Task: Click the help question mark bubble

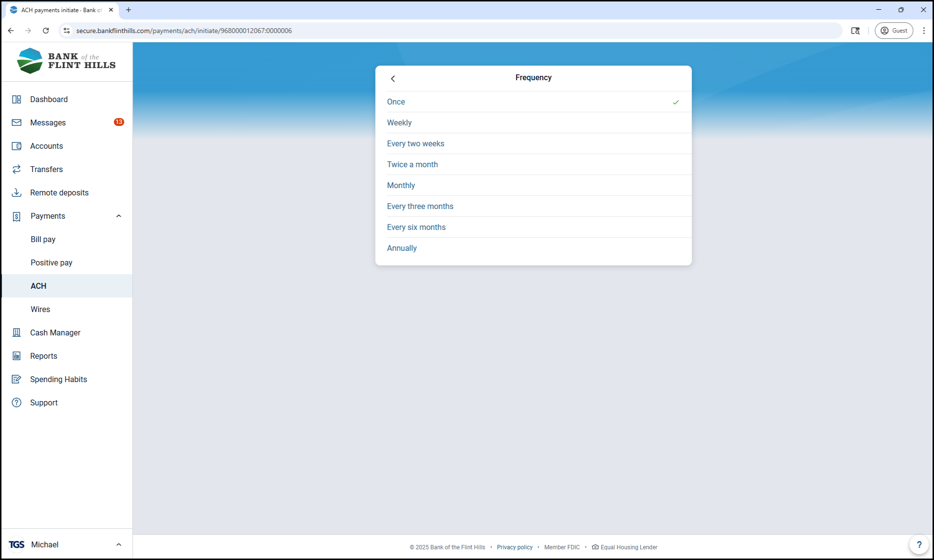Action: [x=918, y=544]
